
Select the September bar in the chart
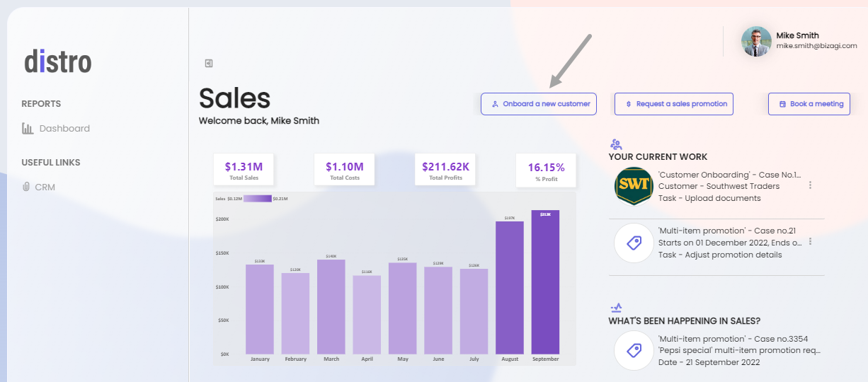tap(545, 282)
